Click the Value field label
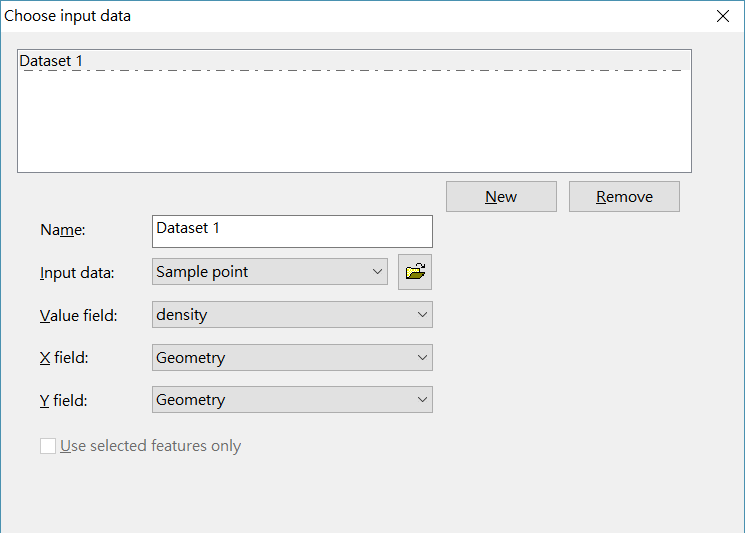 pyautogui.click(x=78, y=315)
